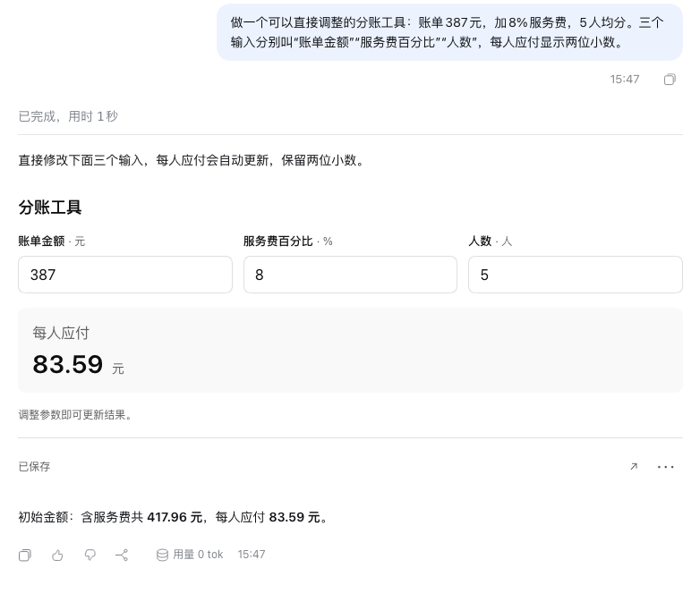700x602 pixels.
Task: Focus the 账单金额 input field
Action: (125, 275)
